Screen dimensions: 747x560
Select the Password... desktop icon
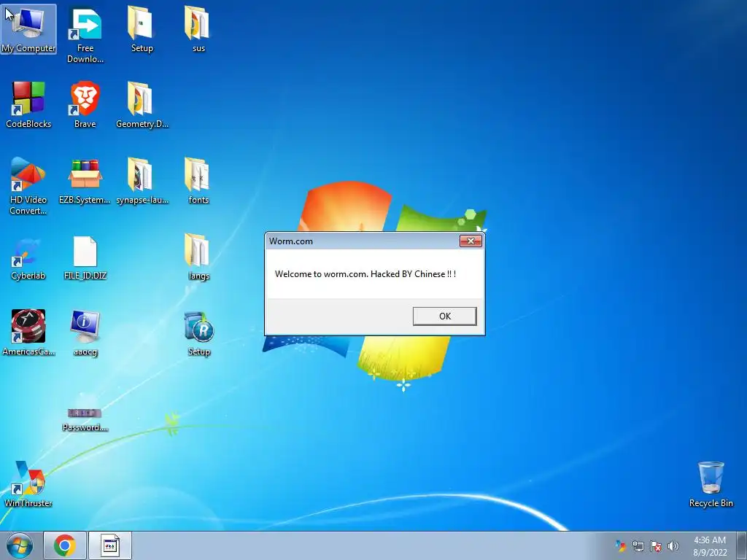pyautogui.click(x=85, y=419)
